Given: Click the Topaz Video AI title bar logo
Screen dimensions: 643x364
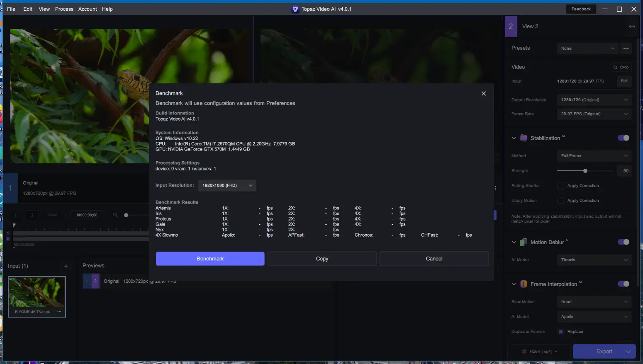Looking at the screenshot, I should click(295, 9).
